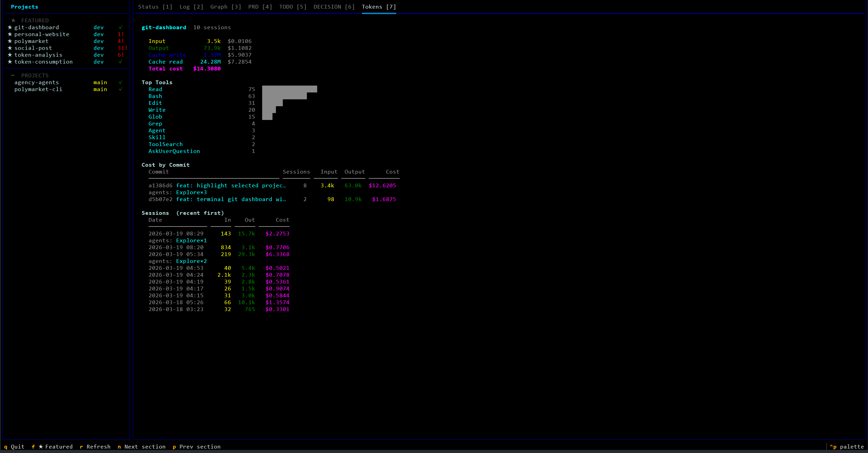Click the star icon next to polymarket

(x=10, y=41)
